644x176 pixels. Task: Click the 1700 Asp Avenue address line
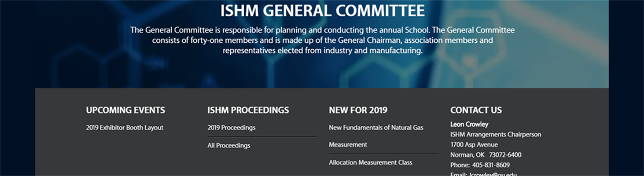pos(474,144)
